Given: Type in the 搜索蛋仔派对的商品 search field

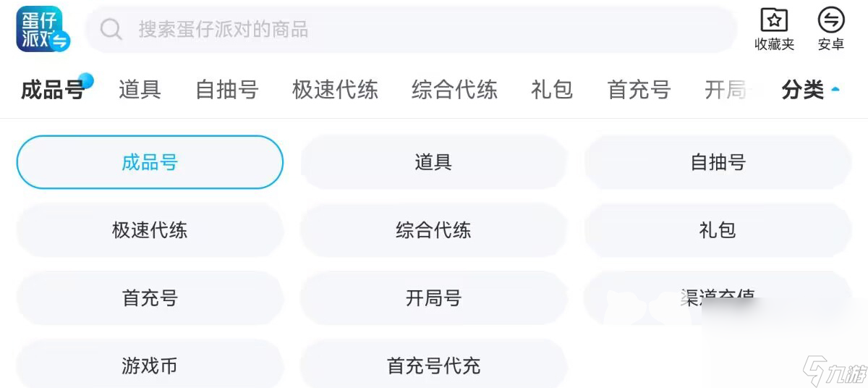Looking at the screenshot, I should point(420,29).
